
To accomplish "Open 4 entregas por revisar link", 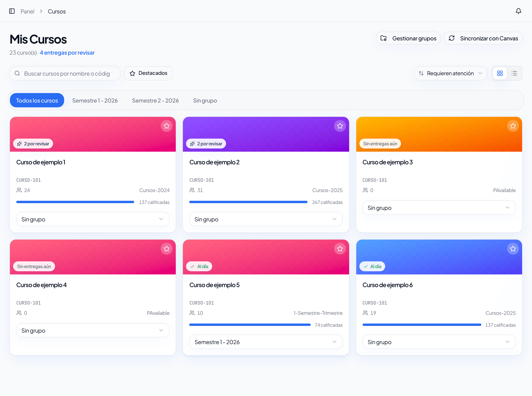I will (x=67, y=53).
